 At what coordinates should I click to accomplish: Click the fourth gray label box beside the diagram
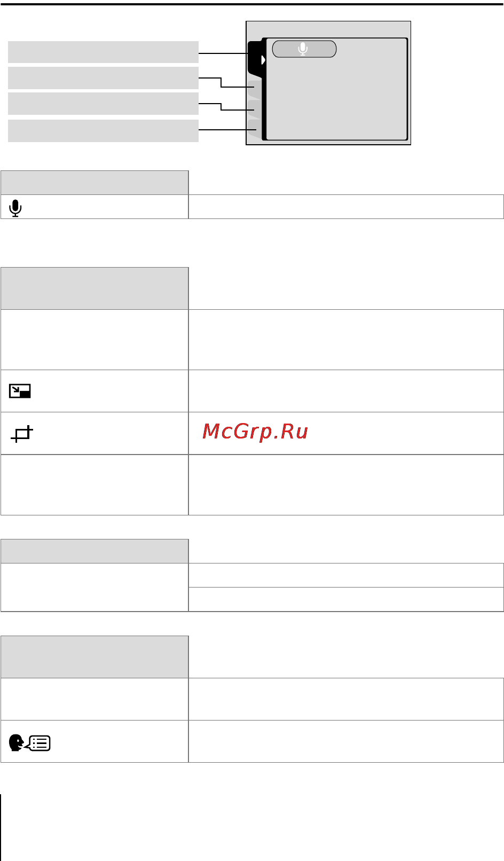tap(103, 131)
